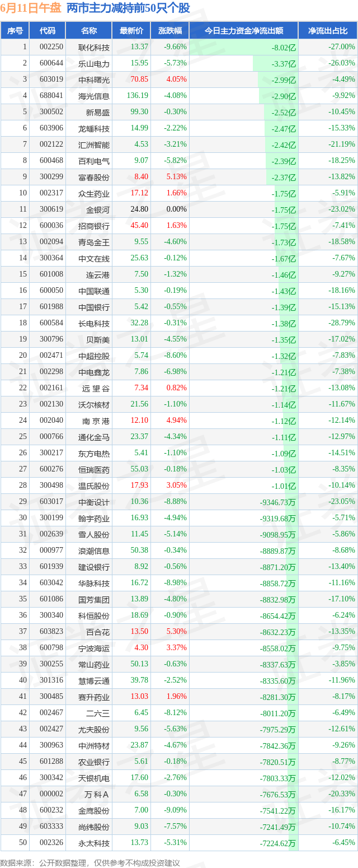Click stock name 沃尔核材
The image size is (358, 868).
(x=94, y=404)
